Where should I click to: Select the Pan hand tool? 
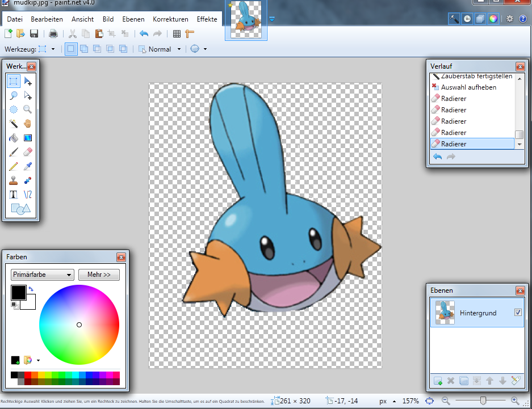28,124
